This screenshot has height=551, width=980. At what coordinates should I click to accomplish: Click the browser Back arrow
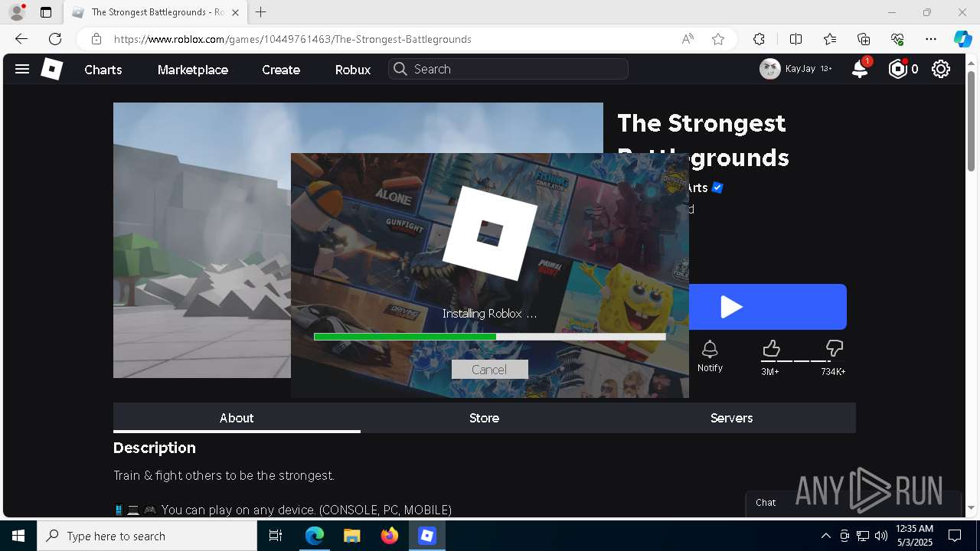pos(21,39)
